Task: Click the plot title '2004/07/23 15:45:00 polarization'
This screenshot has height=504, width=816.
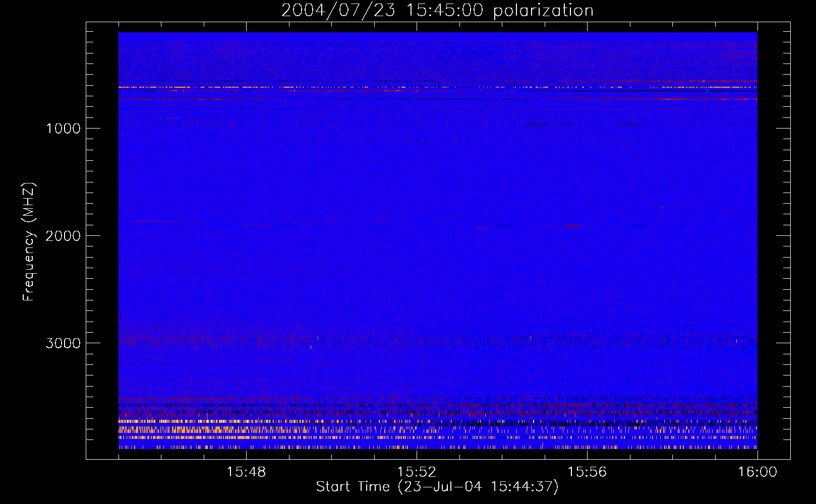Action: [x=437, y=10]
